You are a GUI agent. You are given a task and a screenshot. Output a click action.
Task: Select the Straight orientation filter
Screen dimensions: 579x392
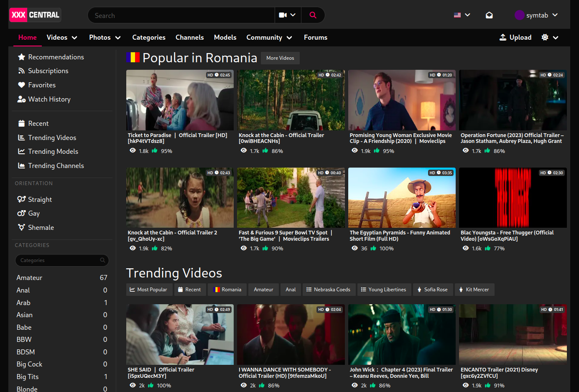(x=35, y=199)
